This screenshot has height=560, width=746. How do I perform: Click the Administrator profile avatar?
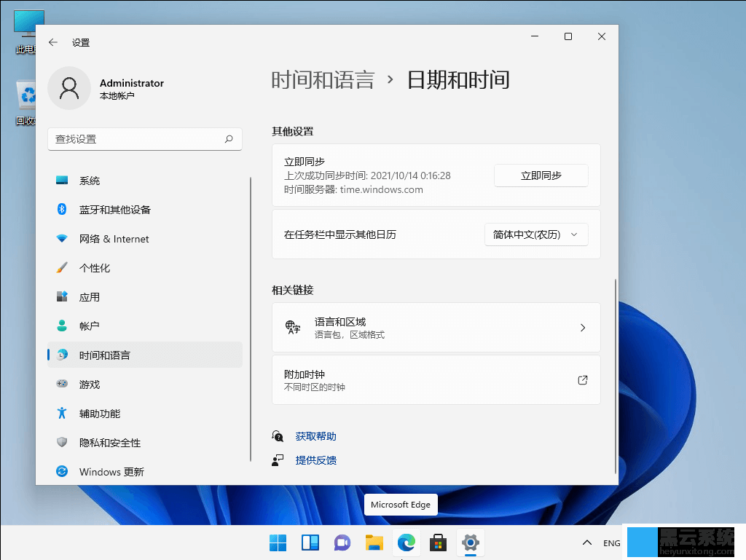[x=69, y=88]
